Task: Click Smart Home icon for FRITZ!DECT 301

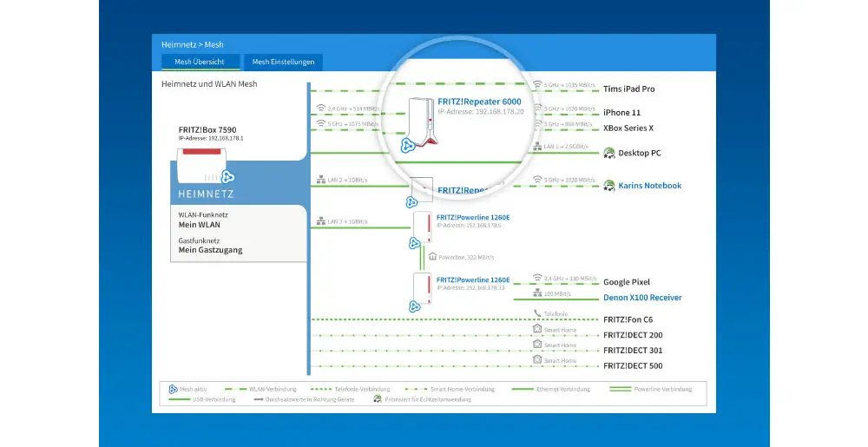Action: click(x=537, y=344)
